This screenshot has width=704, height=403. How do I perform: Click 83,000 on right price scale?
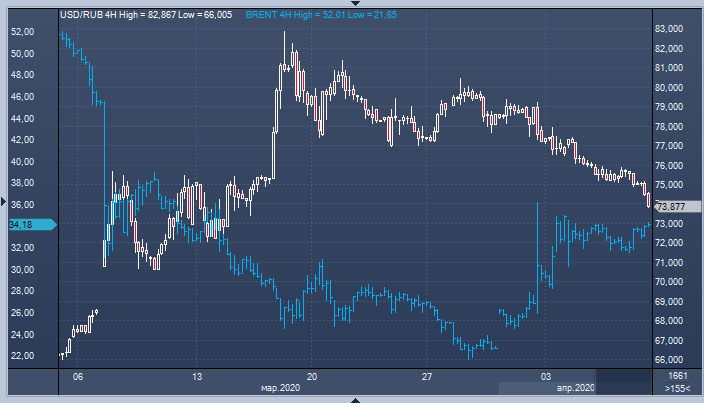[668, 29]
